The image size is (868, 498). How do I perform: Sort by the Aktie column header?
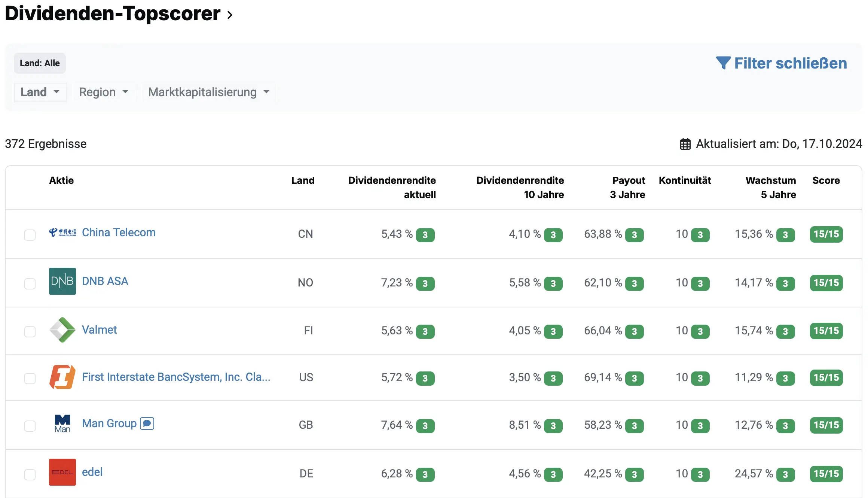[x=61, y=180]
